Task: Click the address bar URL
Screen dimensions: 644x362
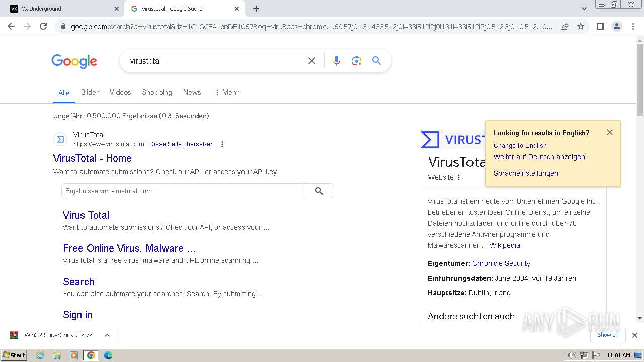Action: click(x=311, y=26)
